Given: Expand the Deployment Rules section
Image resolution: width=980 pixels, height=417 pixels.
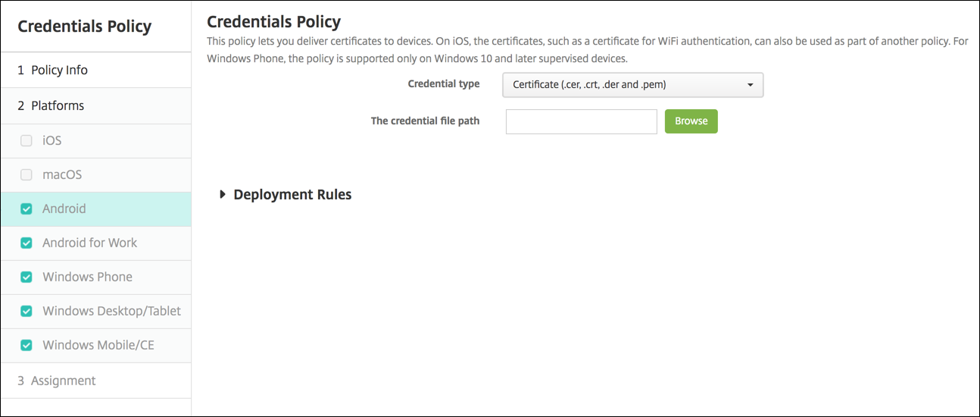Looking at the screenshot, I should 292,195.
